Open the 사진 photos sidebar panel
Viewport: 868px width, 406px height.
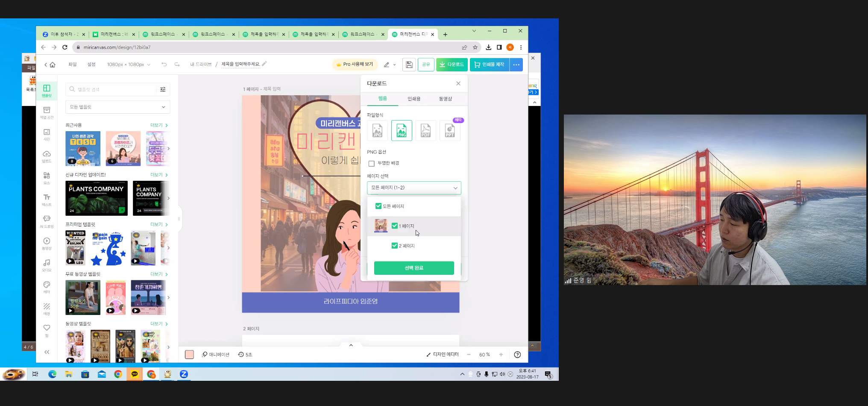point(47,135)
